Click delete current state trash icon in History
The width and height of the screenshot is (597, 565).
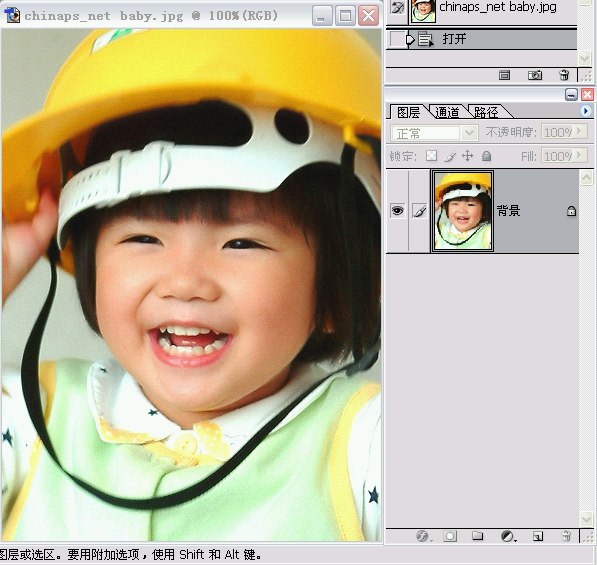click(x=564, y=75)
